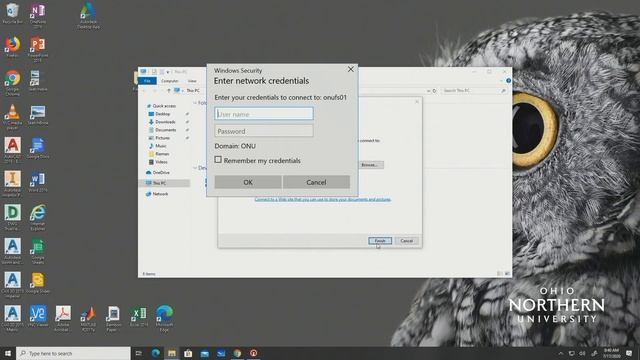Image resolution: width=640 pixels, height=360 pixels.
Task: Show hidden system tray icons
Action: click(x=560, y=353)
